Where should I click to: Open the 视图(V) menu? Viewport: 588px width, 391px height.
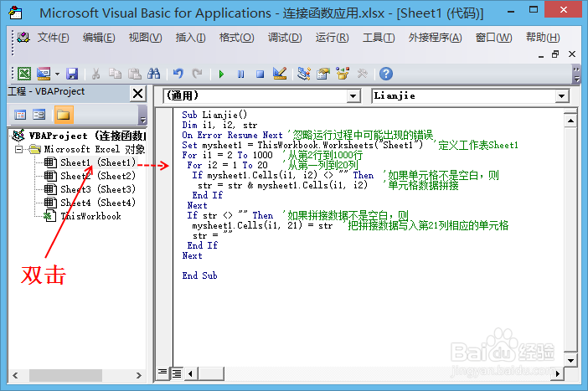pos(145,38)
